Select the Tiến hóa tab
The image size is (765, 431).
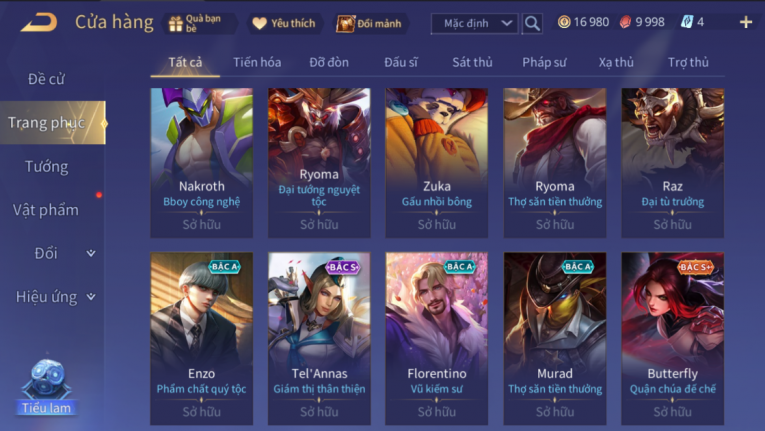(257, 62)
